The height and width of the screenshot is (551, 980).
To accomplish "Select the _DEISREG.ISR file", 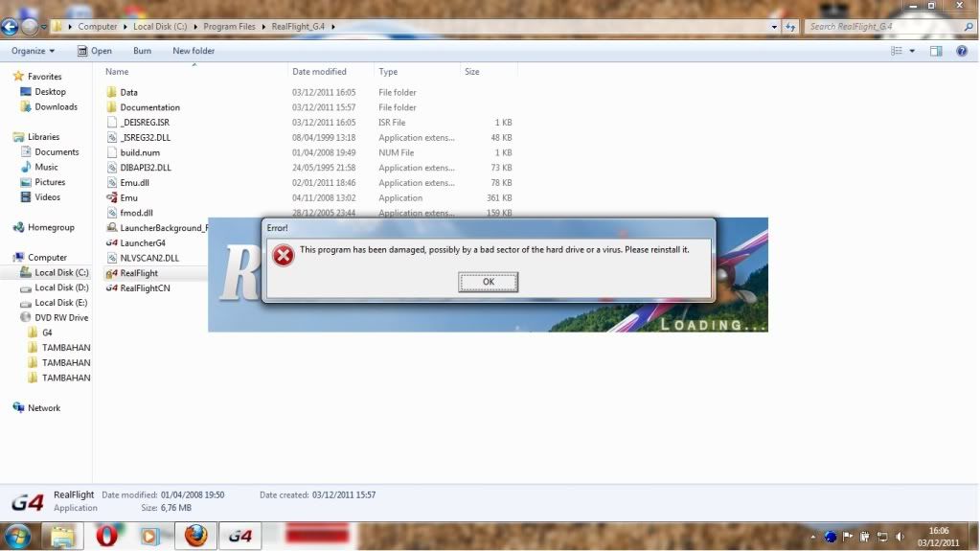I will tap(145, 123).
